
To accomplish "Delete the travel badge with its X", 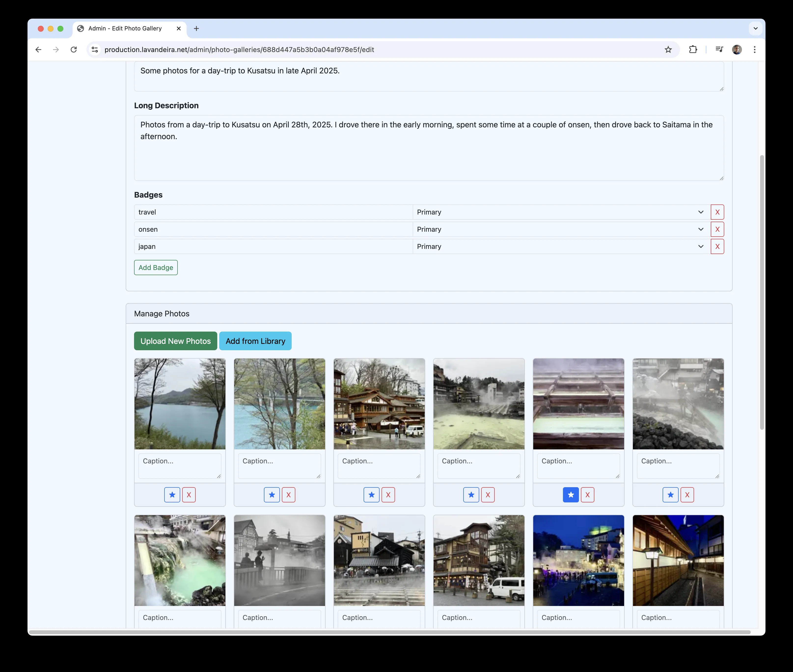I will pyautogui.click(x=717, y=212).
